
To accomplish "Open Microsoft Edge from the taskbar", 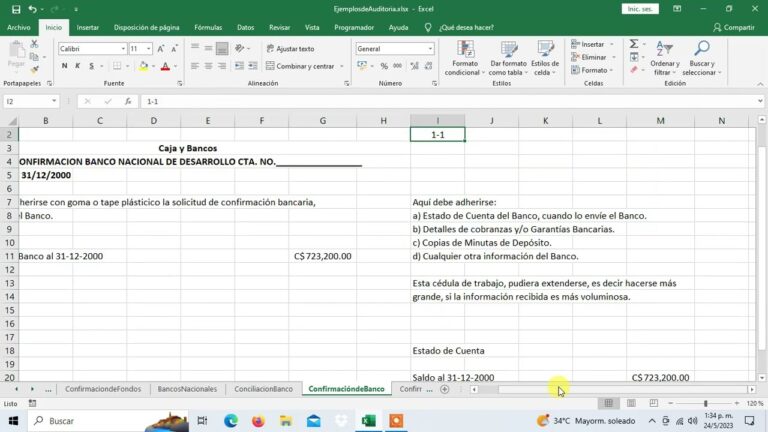I will tap(231, 421).
